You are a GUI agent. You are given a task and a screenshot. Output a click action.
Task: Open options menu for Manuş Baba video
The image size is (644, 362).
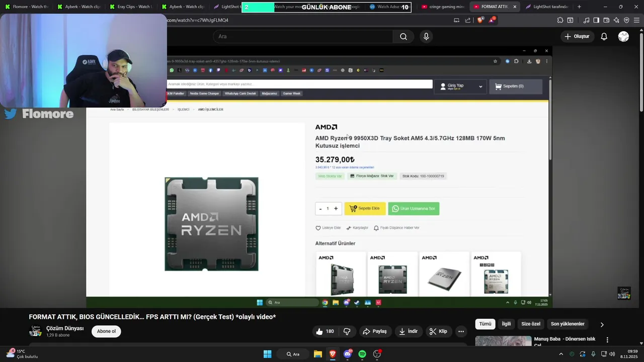[607, 340]
